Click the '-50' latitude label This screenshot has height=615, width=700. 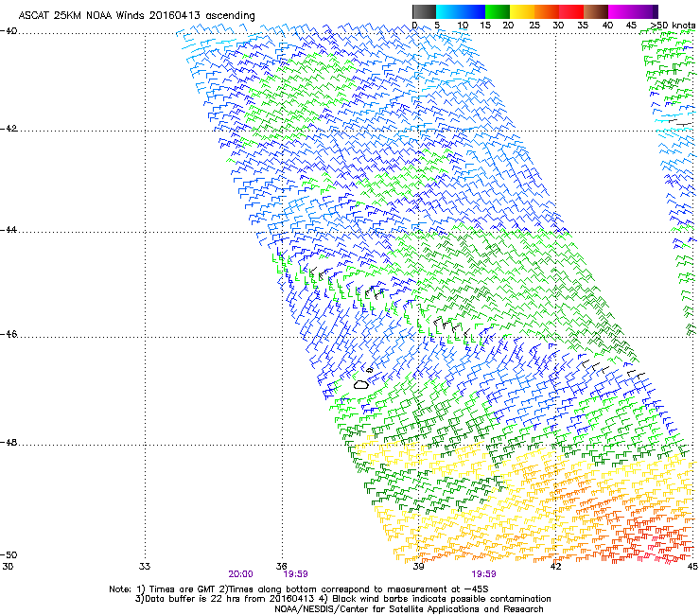(9, 554)
